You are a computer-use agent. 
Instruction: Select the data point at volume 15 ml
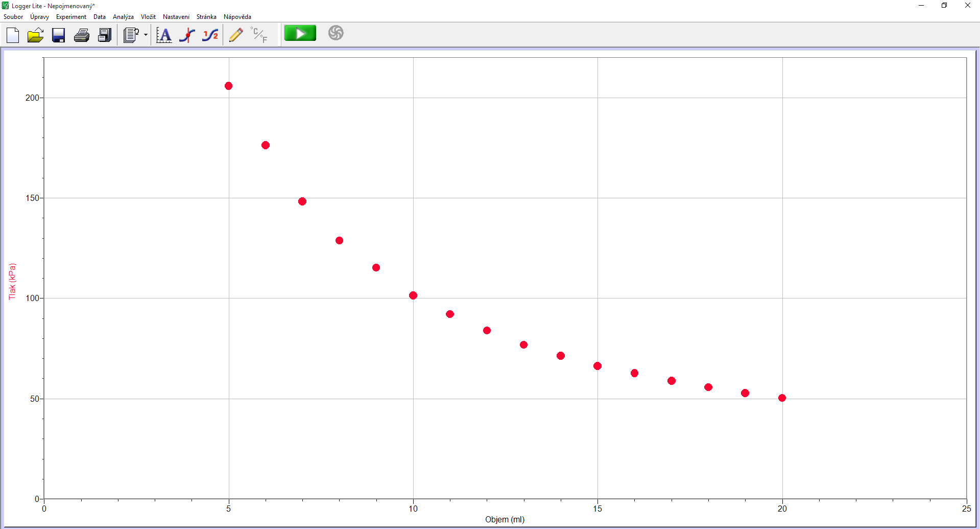coord(597,366)
